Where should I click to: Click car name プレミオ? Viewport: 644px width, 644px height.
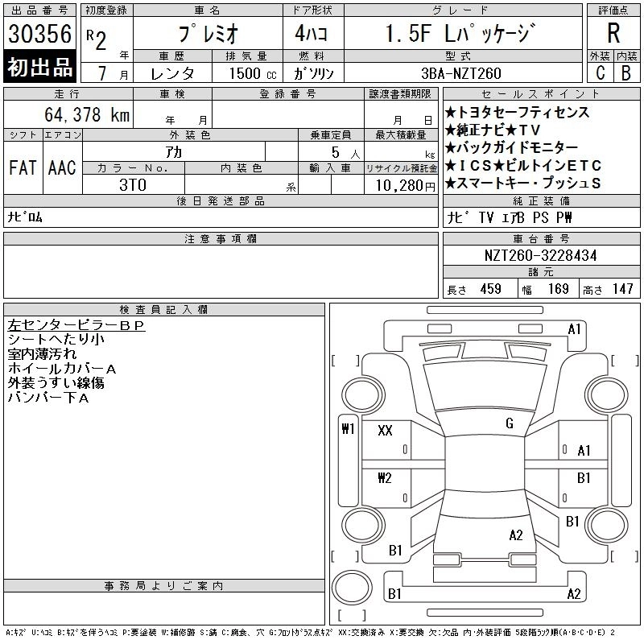[208, 34]
